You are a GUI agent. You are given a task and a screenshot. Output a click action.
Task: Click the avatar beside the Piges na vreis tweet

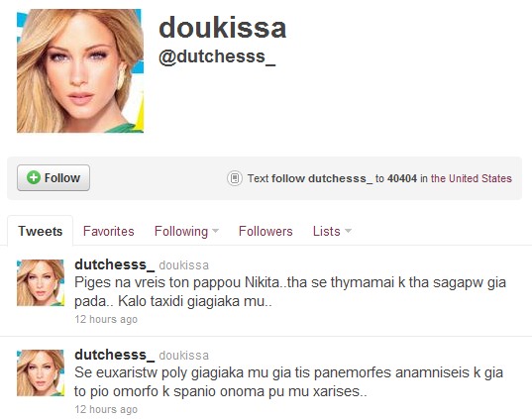click(x=41, y=283)
